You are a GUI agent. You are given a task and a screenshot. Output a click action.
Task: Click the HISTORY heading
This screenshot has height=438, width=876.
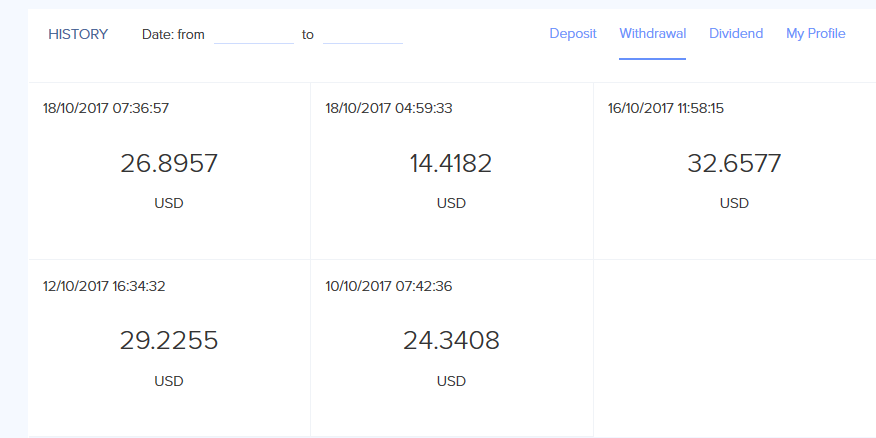point(78,35)
